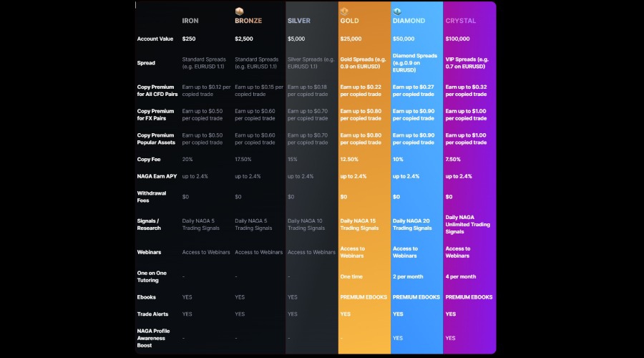
Task: Select the DIAMOND column header
Action: (x=409, y=21)
